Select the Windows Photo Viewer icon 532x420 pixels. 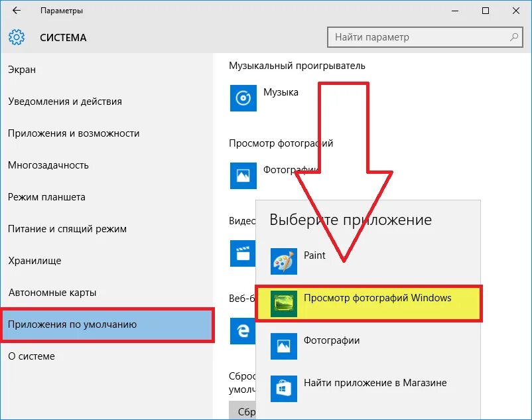(x=284, y=304)
